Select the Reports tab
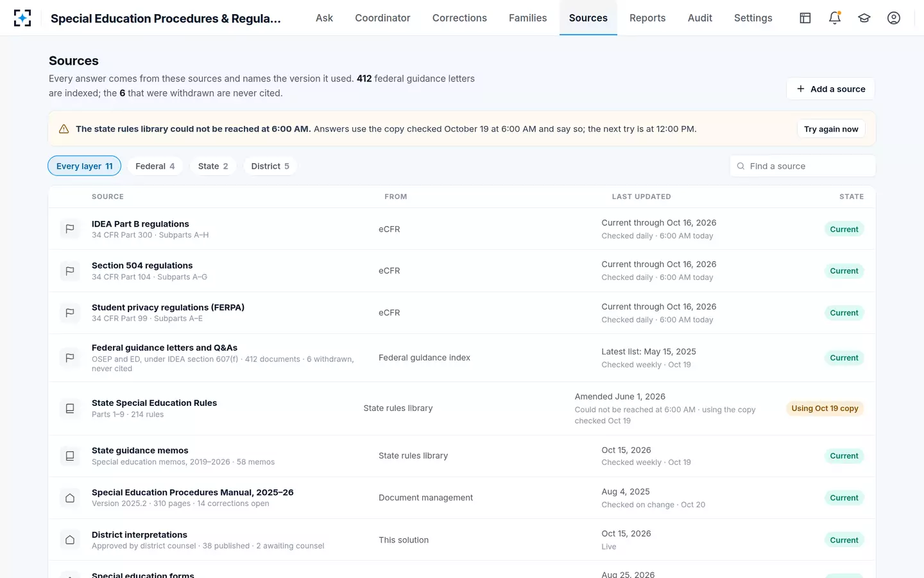924x578 pixels. (x=647, y=18)
